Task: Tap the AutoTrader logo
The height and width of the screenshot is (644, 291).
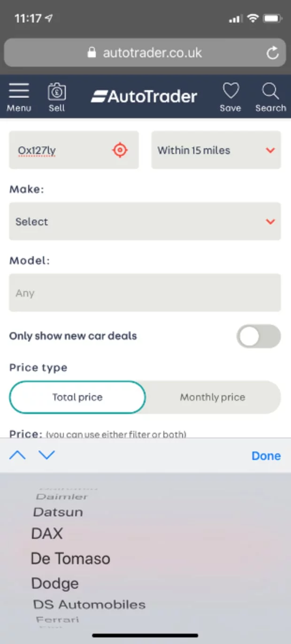Action: pyautogui.click(x=144, y=97)
